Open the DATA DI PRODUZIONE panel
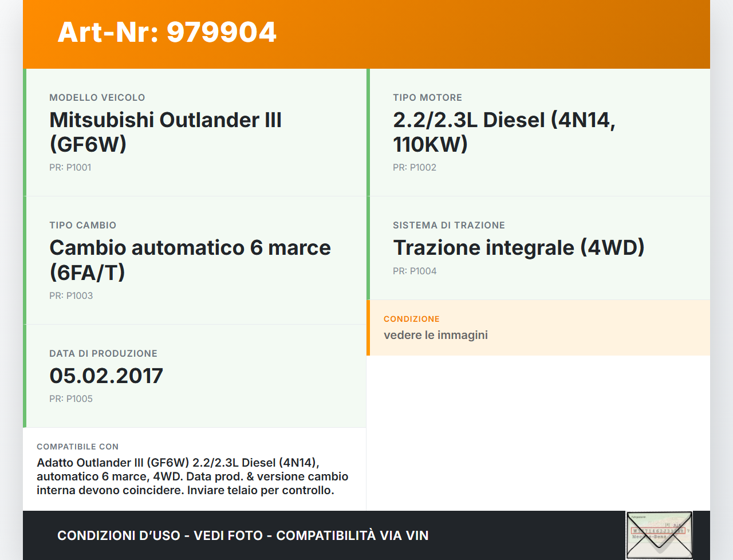 click(x=195, y=376)
